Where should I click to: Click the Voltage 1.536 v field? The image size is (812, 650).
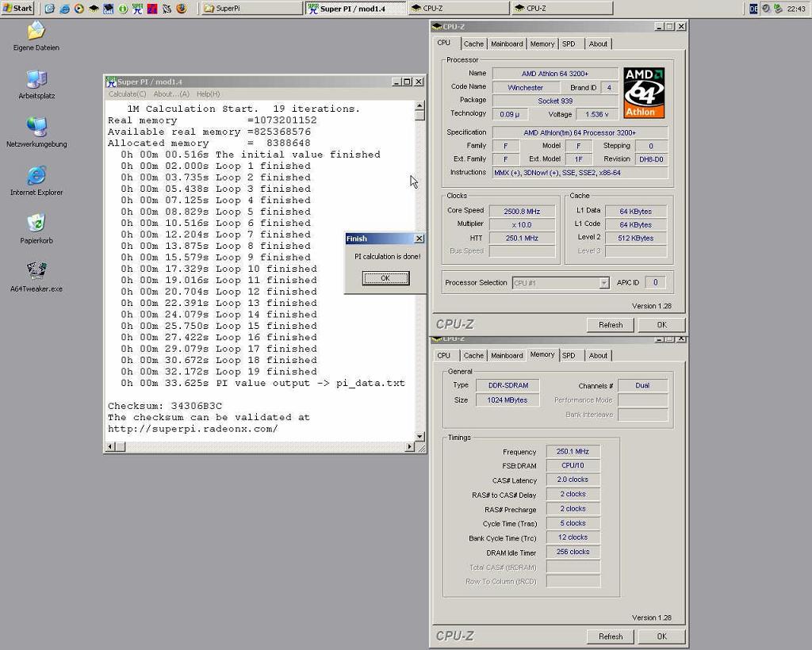point(597,114)
